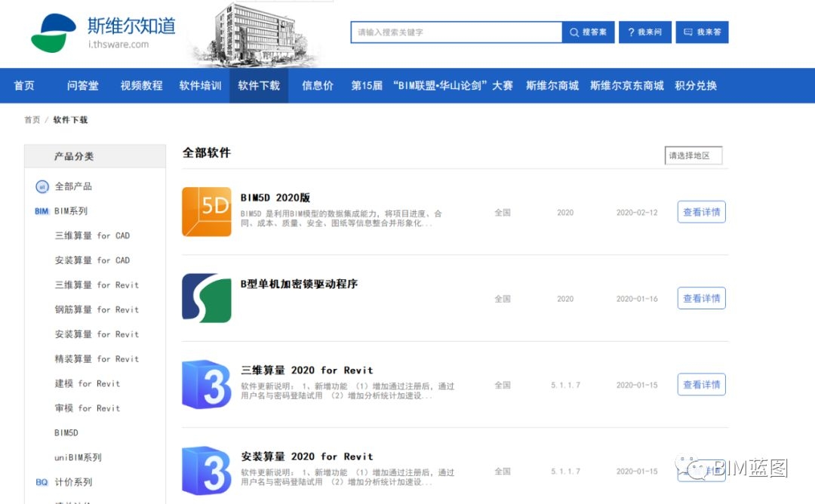Click the BIM5D product description text
Screen dimensions: 815x504
point(341,218)
